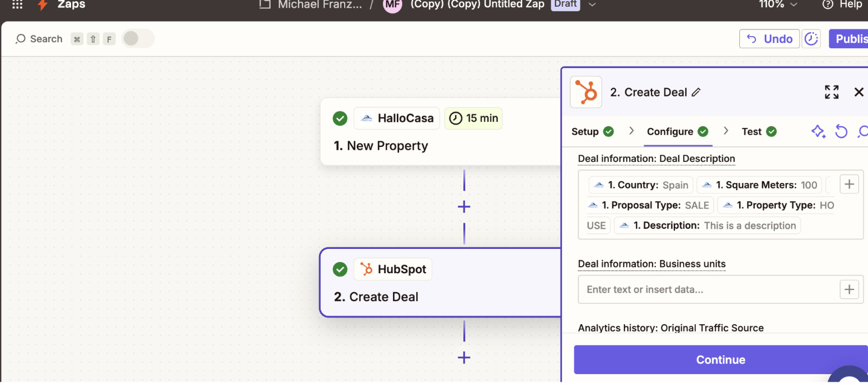Click the Square Meters: 100 data pill

click(759, 185)
